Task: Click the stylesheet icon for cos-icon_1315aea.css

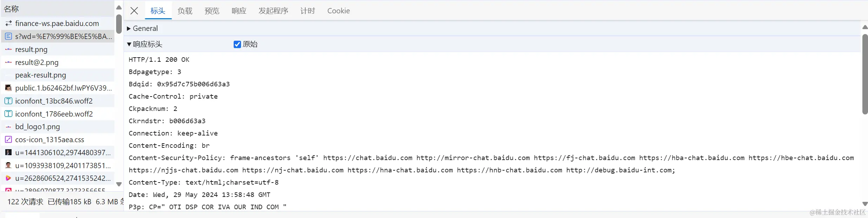Action: point(8,140)
